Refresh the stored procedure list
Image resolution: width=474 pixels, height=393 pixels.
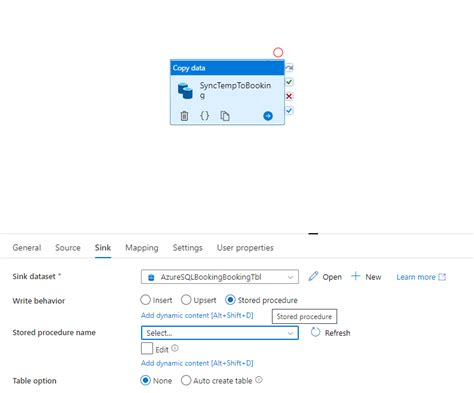tap(330, 333)
